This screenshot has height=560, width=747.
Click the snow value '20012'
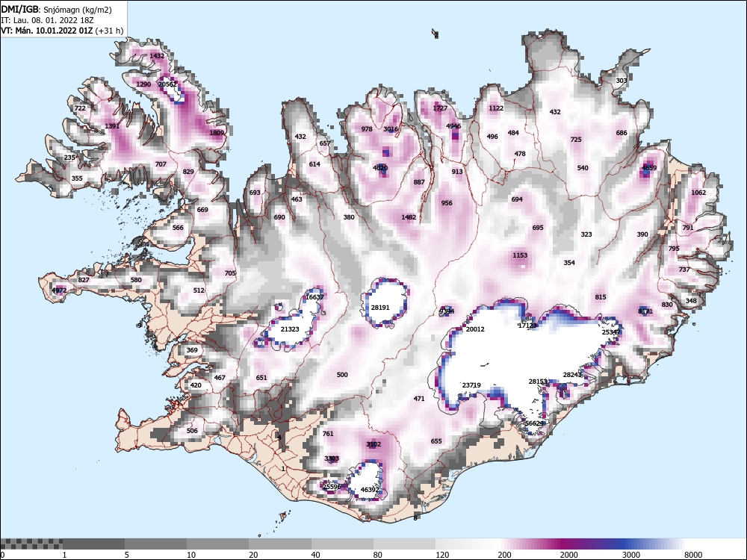pos(475,329)
